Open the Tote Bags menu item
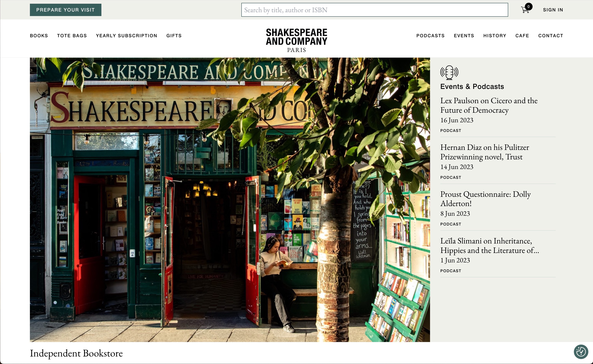The width and height of the screenshot is (593, 364). (72, 36)
